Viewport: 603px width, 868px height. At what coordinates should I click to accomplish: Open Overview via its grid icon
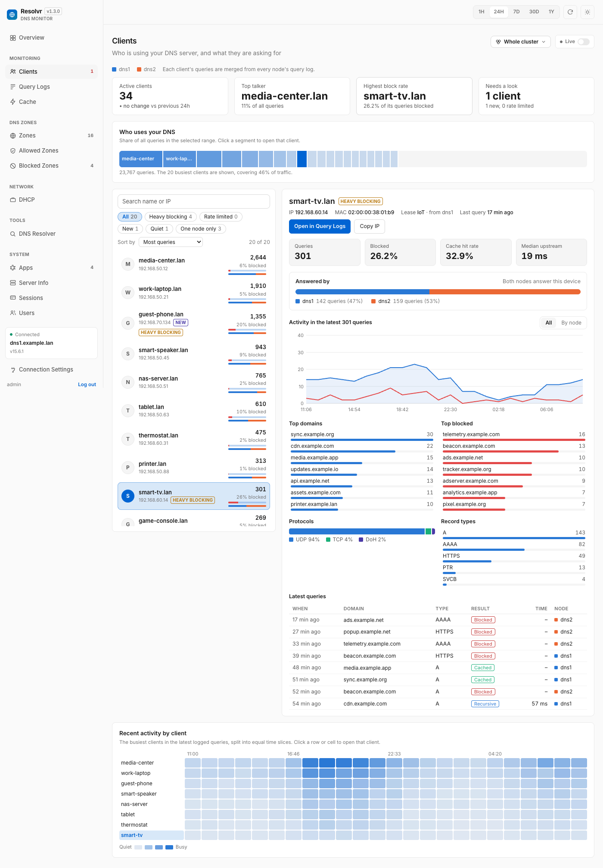click(13, 38)
